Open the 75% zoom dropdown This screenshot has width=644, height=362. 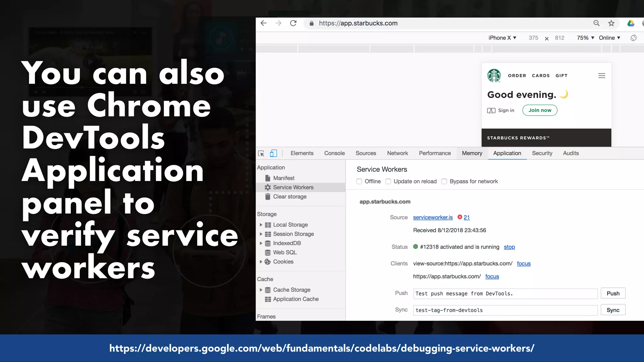tap(585, 38)
